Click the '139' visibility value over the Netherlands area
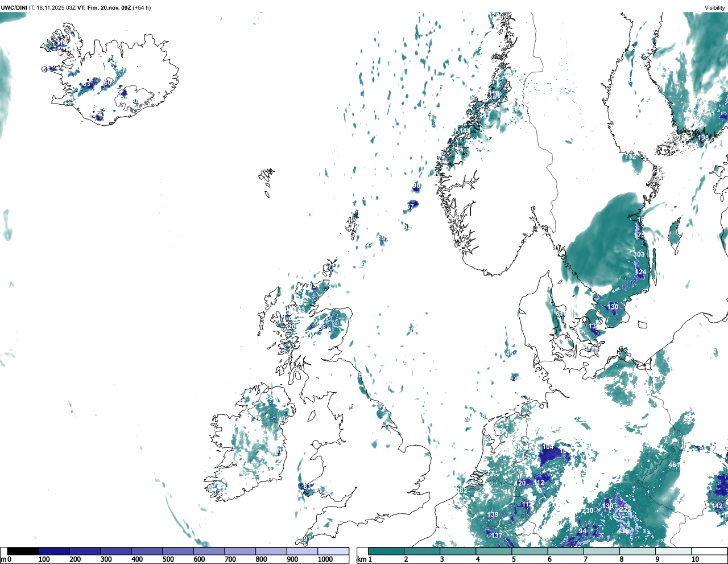 pos(493,515)
